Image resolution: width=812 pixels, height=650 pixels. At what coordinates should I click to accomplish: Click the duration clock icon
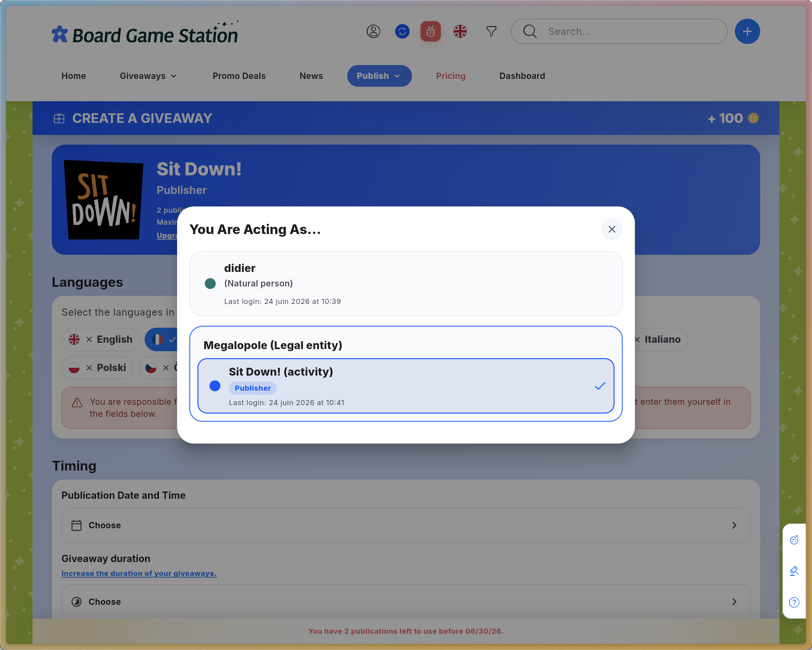[77, 602]
